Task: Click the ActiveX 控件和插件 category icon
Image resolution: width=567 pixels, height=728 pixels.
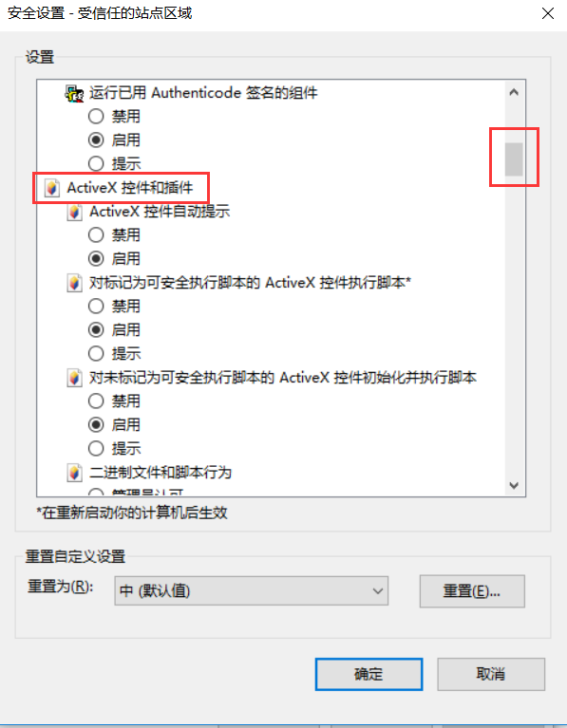Action: coord(51,188)
